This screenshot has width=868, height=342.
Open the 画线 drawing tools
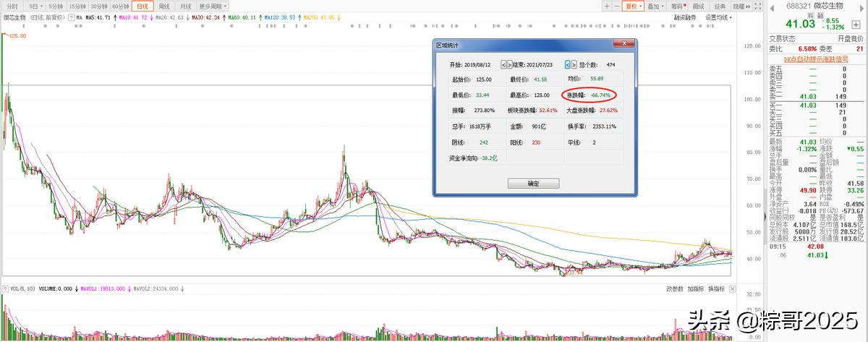point(699,6)
